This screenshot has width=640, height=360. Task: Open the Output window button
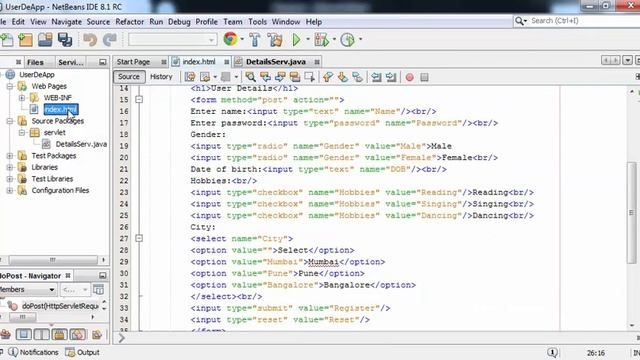click(x=83, y=352)
